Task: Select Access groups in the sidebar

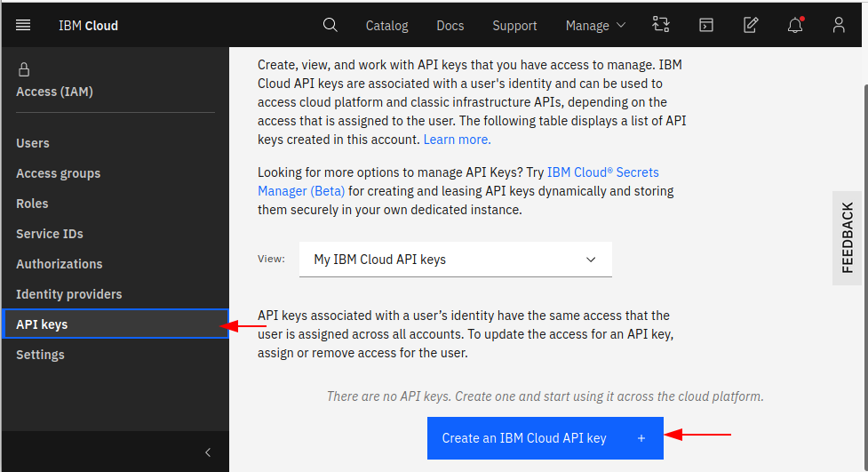Action: [x=58, y=173]
